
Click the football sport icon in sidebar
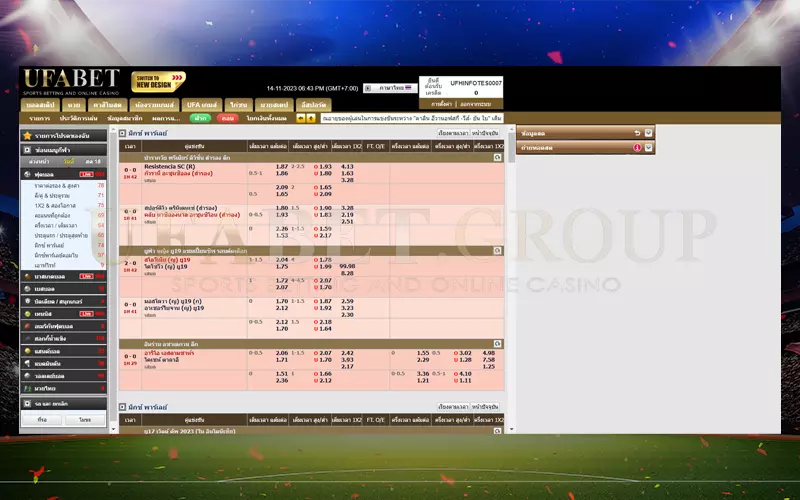[x=27, y=175]
